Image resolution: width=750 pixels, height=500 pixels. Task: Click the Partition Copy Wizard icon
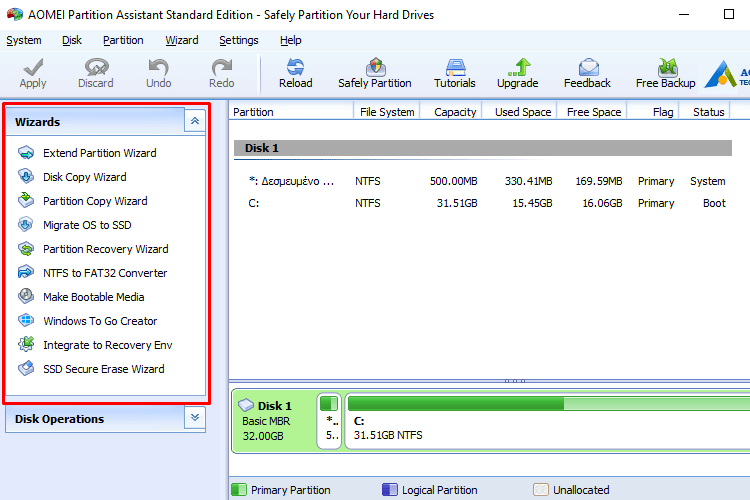(x=26, y=200)
